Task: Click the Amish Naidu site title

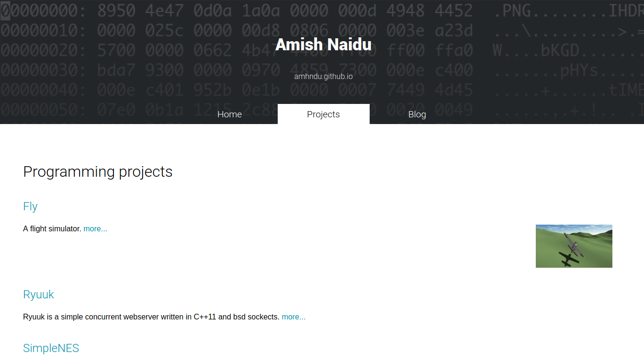Action: [x=323, y=45]
